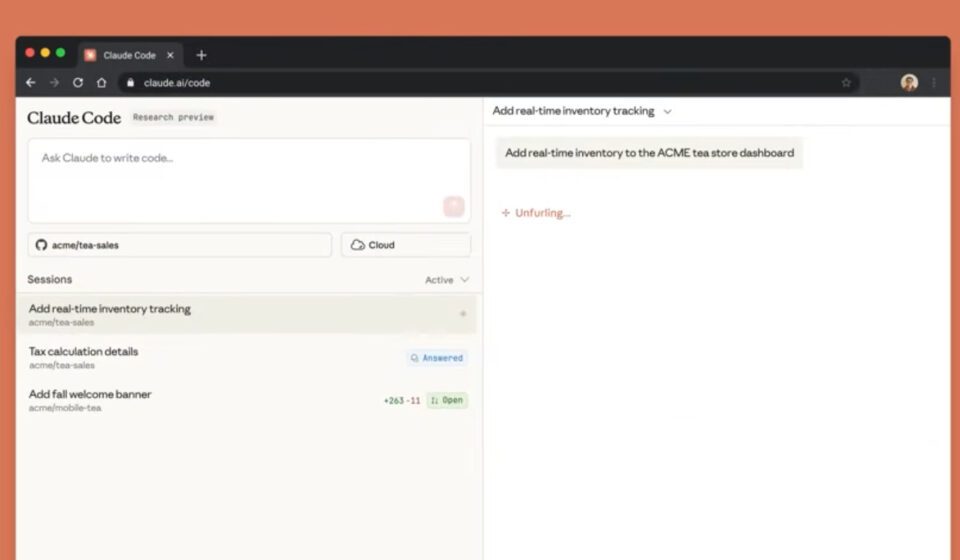The height and width of the screenshot is (560, 960).
Task: Click the Sessions heading
Action: pos(50,279)
